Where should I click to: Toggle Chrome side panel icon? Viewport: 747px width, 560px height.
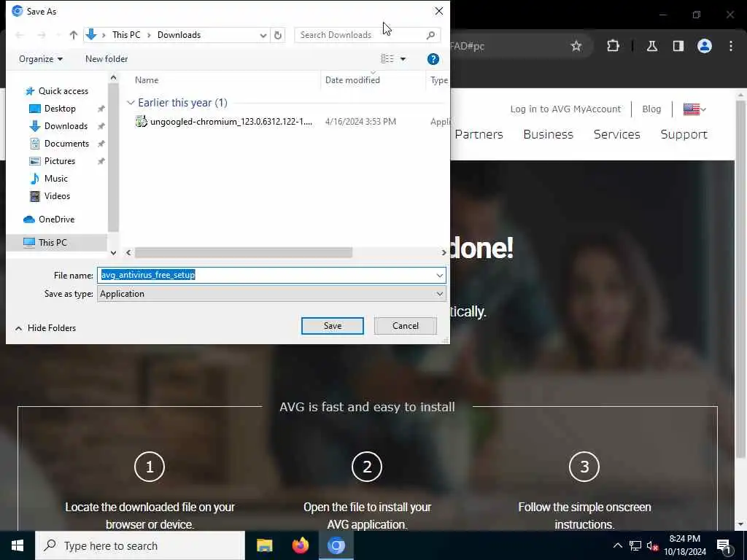tap(678, 46)
